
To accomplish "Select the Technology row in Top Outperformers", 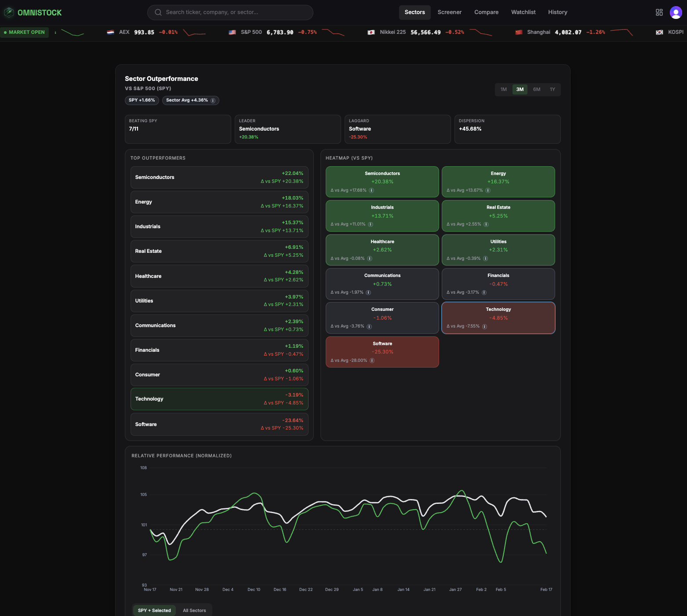I will pos(219,399).
